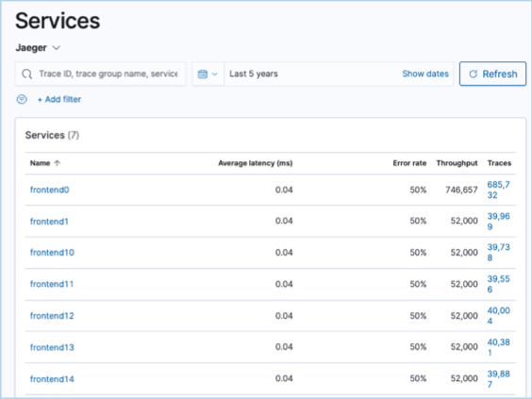
Task: View the 685,732 traces for frontend0
Action: (x=498, y=190)
